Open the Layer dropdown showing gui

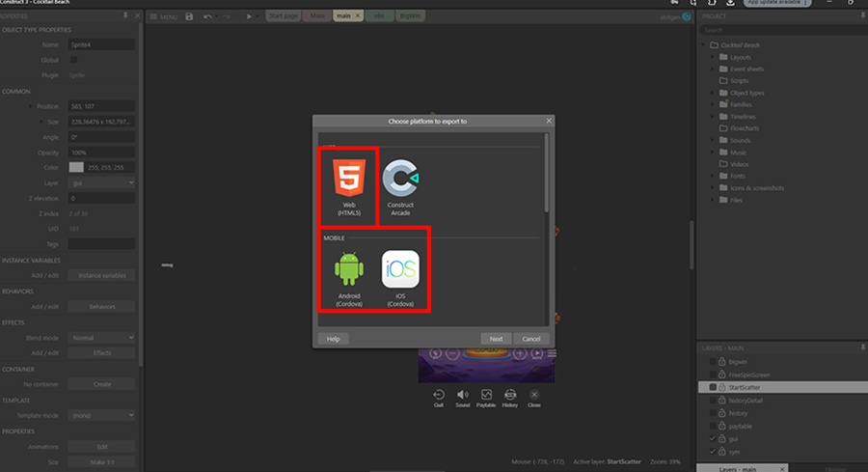click(101, 182)
